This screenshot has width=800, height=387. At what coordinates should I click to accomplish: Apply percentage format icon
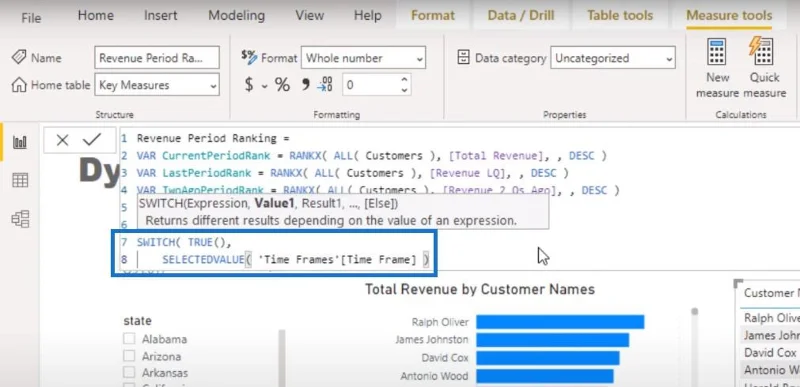(282, 85)
